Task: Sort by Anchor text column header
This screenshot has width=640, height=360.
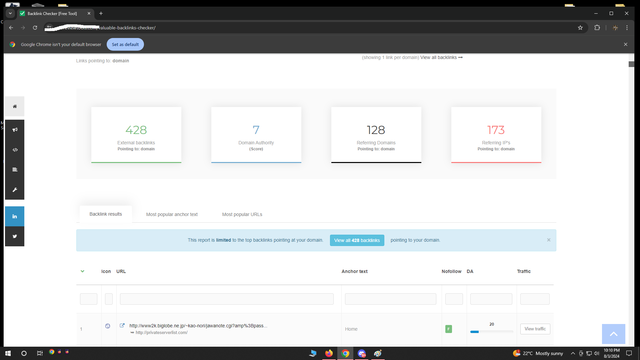Action: tap(355, 271)
